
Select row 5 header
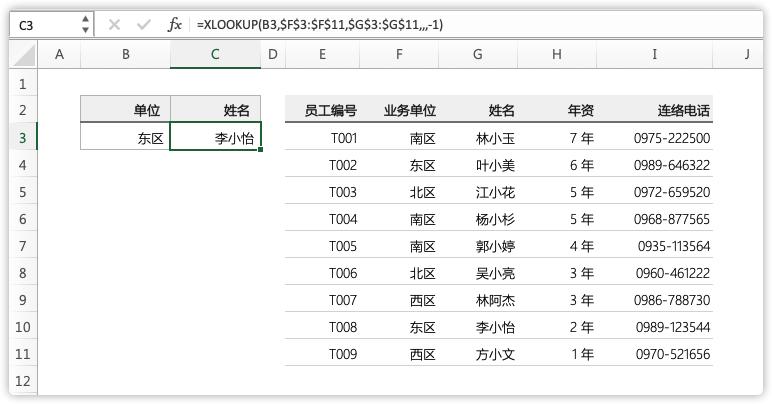(23, 191)
